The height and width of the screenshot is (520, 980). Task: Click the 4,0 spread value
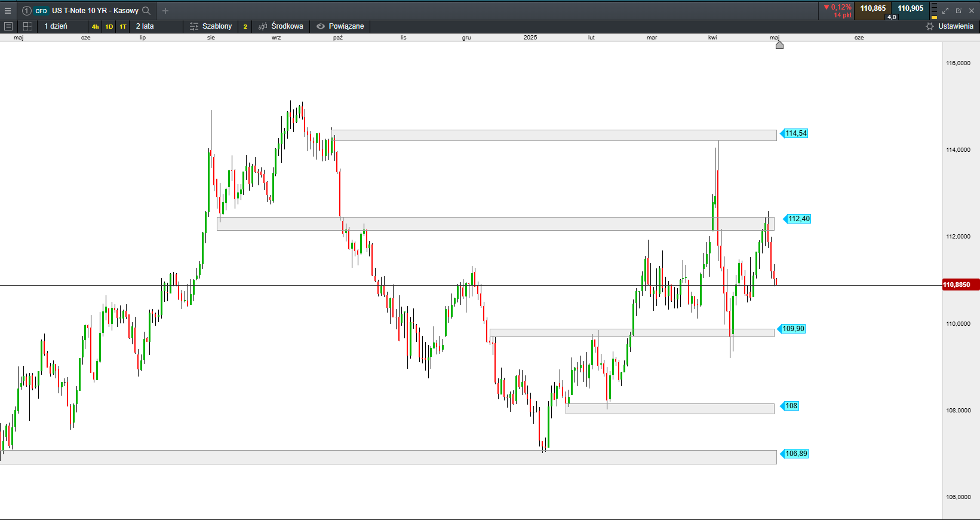pyautogui.click(x=892, y=17)
